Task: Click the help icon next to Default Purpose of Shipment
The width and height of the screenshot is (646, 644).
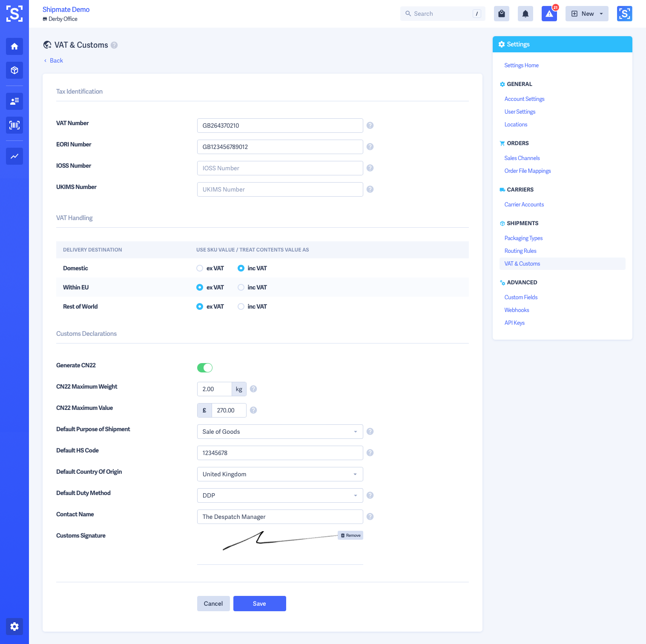Action: (370, 432)
